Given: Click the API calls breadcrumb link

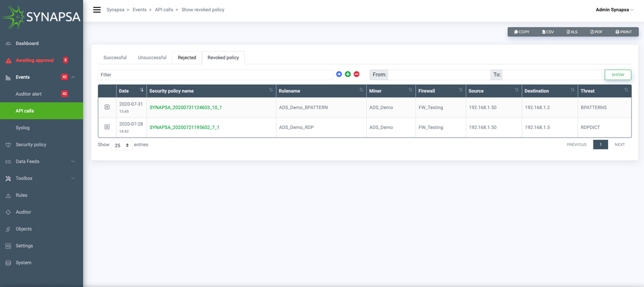Looking at the screenshot, I should (x=164, y=10).
